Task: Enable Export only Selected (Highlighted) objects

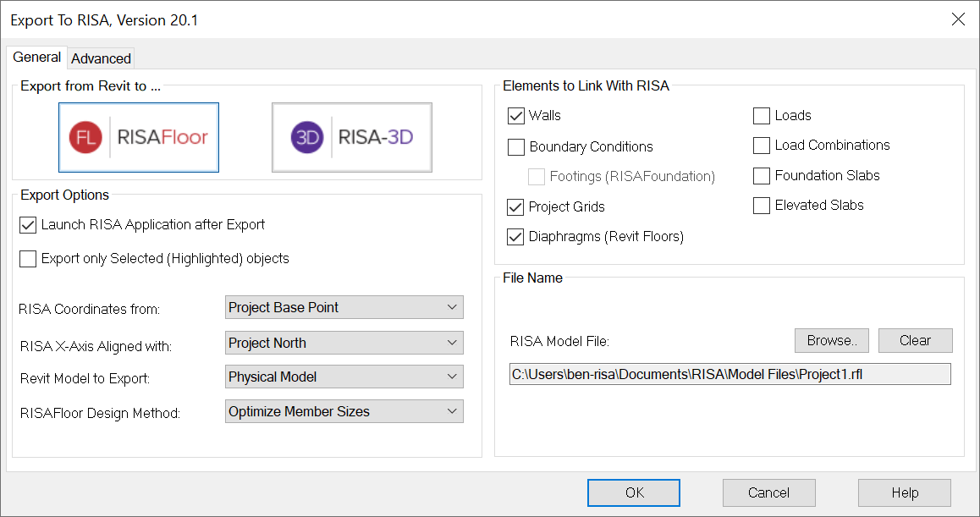Action: 28,259
